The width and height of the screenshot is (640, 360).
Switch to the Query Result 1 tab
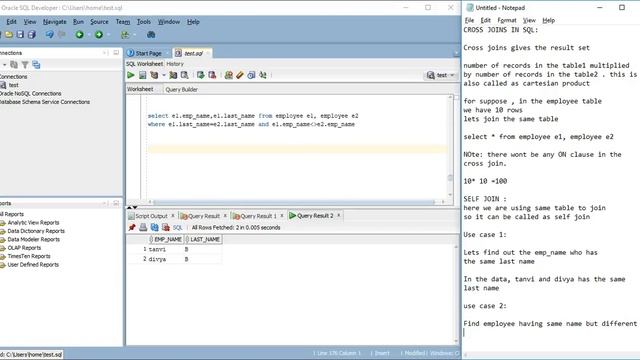point(258,216)
